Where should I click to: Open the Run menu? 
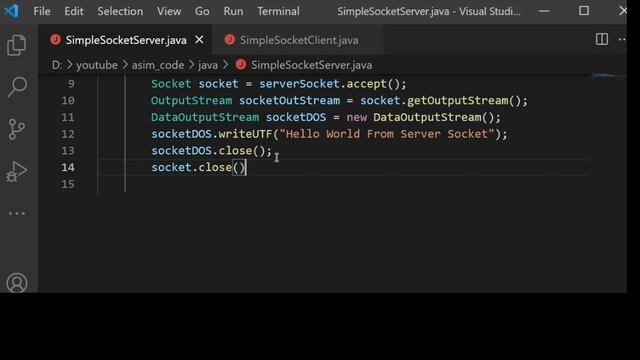[x=233, y=11]
